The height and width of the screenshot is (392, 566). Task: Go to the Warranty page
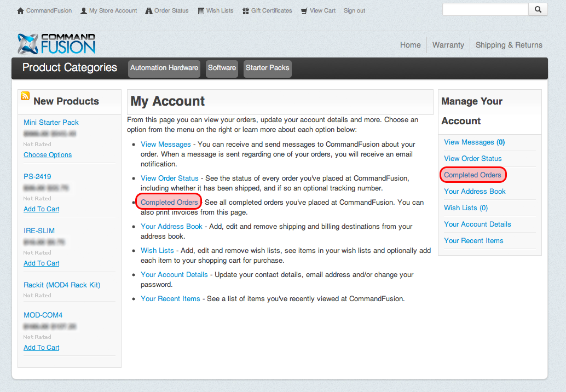(448, 45)
